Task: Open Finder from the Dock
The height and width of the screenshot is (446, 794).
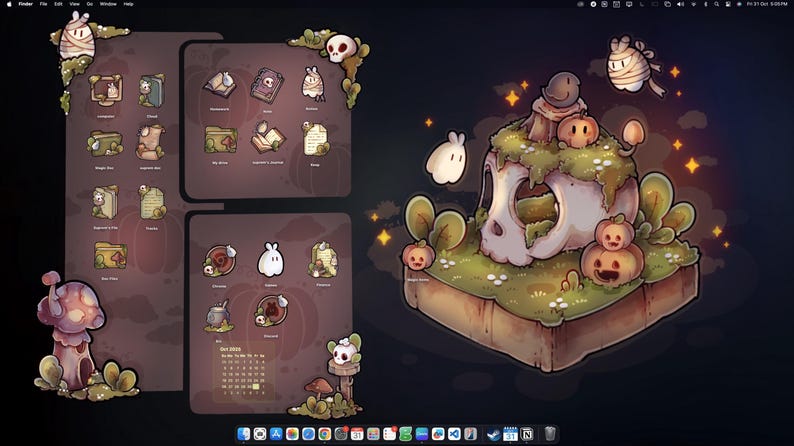Action: (244, 434)
